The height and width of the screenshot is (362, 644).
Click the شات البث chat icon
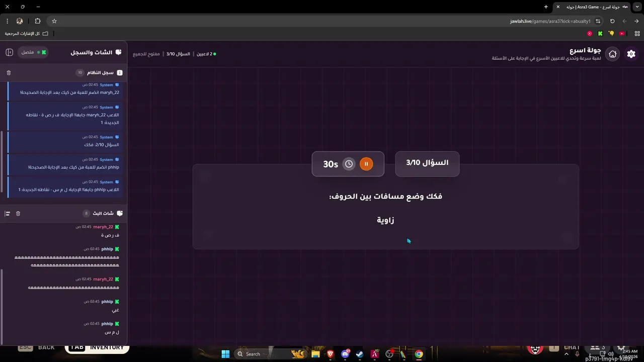coord(119,214)
